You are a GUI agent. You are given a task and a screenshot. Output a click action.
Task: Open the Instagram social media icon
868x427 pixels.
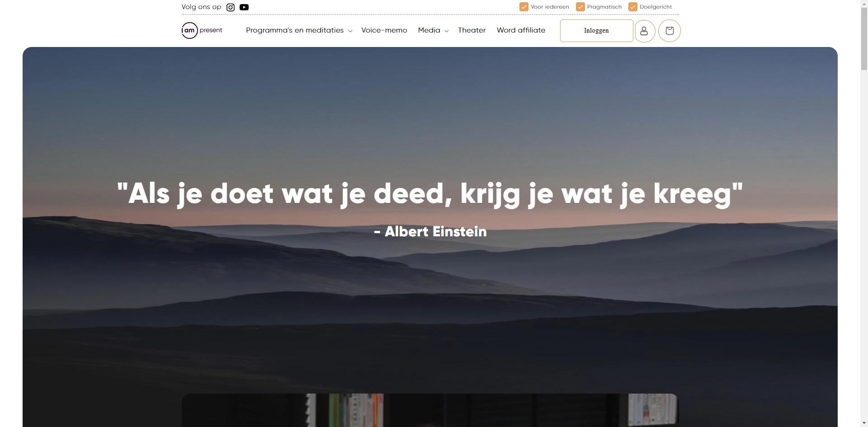[x=231, y=7]
